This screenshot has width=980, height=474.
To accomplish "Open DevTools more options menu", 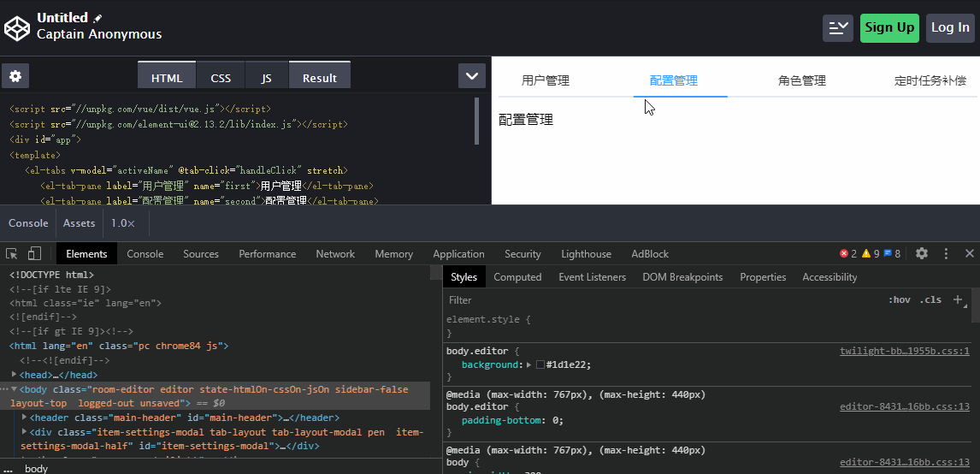I will tap(946, 253).
